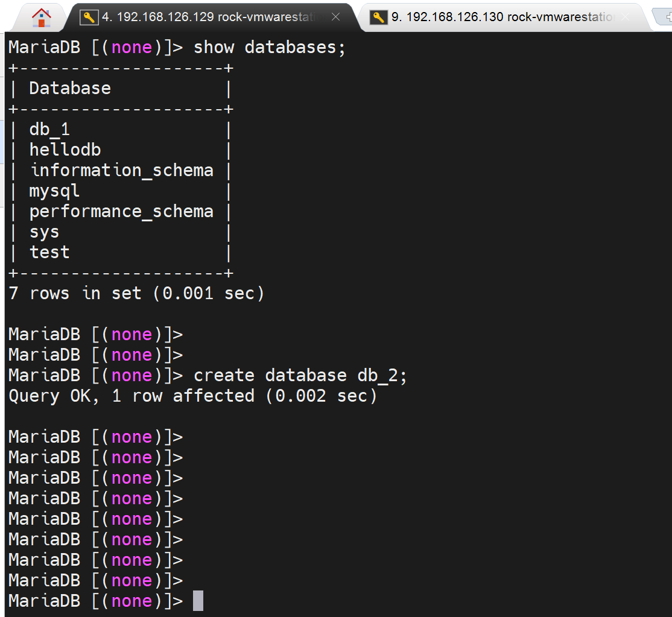Screen dimensions: 672x617
Task: Click the mysql database row
Action: pos(54,191)
